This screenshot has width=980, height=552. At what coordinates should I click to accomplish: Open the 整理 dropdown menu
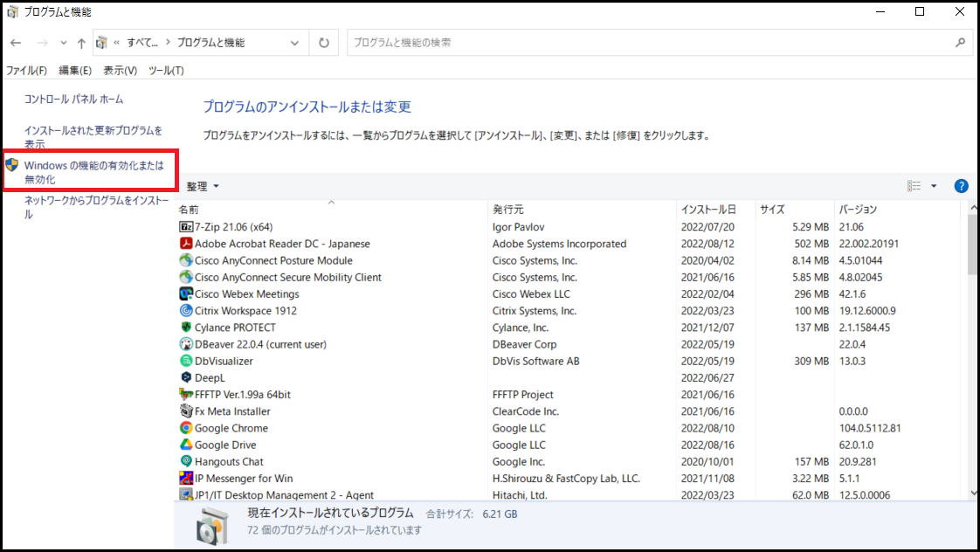click(203, 186)
